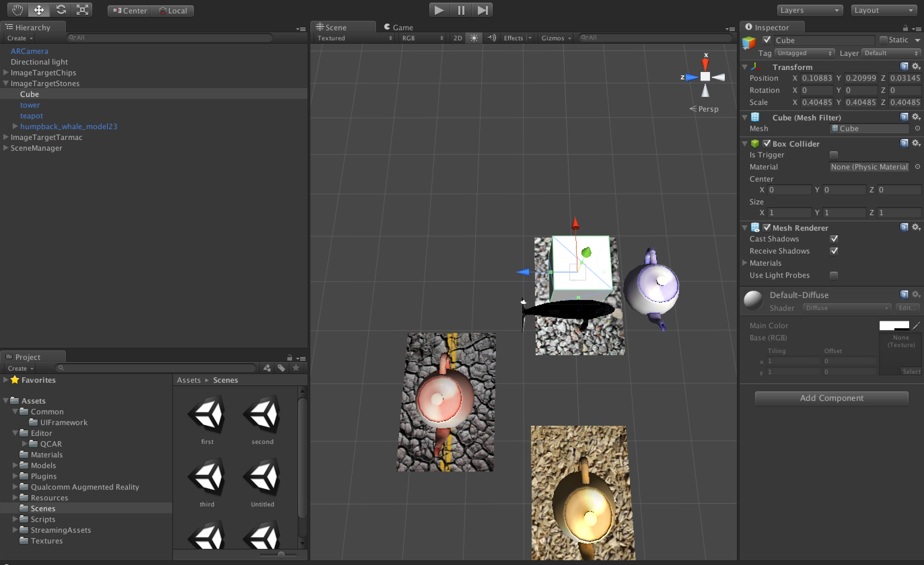
Task: Expand humpback_whale_model23 node
Action: coord(15,126)
